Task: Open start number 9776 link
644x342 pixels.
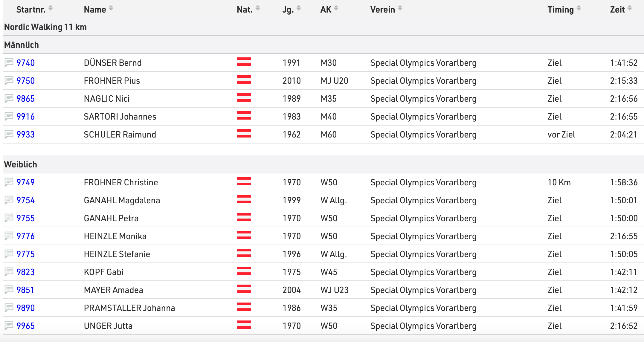Action: pos(26,236)
